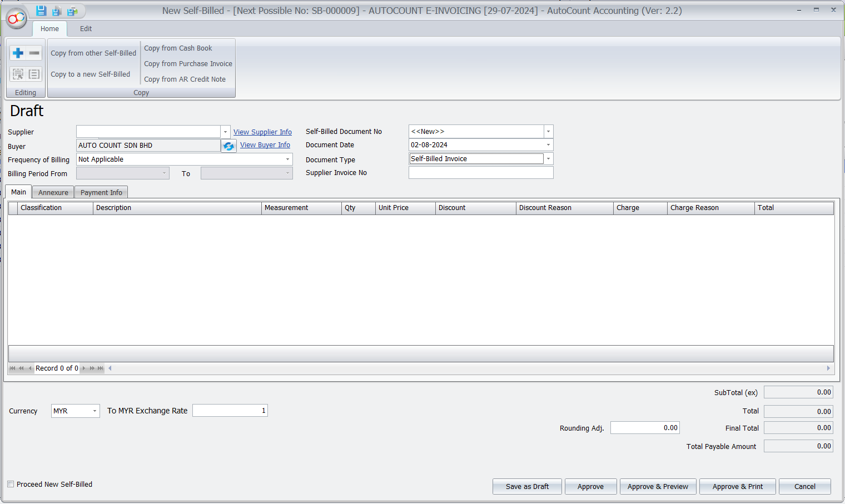Open the View Supplier Info link
Viewport: 845px width, 504px height.
pos(262,132)
